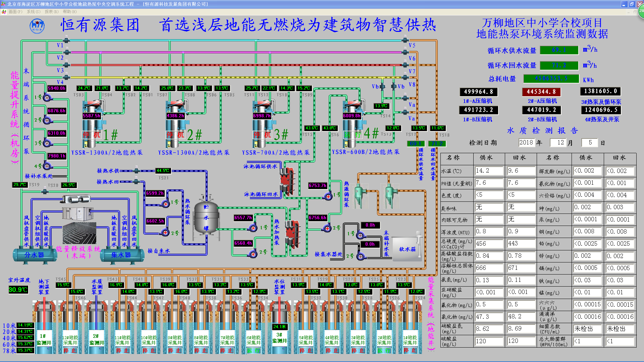This screenshot has width=644, height=362.
Task: Toggle 12#地能采集井 stop status
Action: [x=70, y=351]
